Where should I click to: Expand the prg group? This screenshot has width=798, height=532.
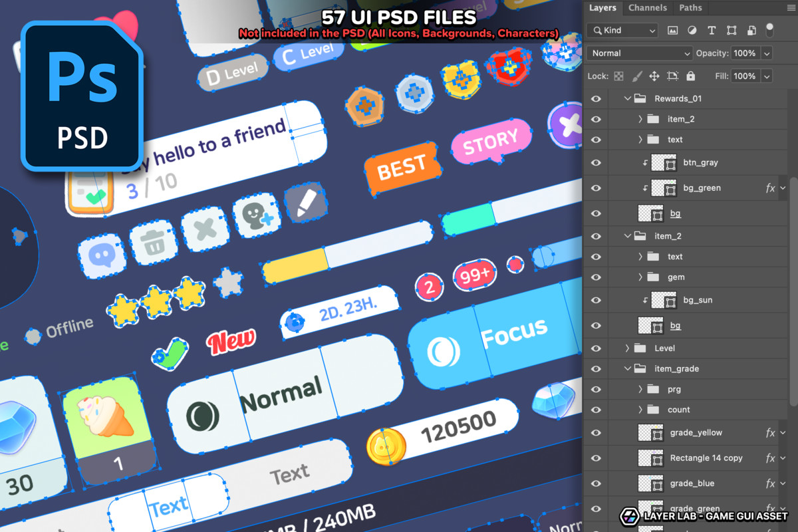click(x=640, y=389)
